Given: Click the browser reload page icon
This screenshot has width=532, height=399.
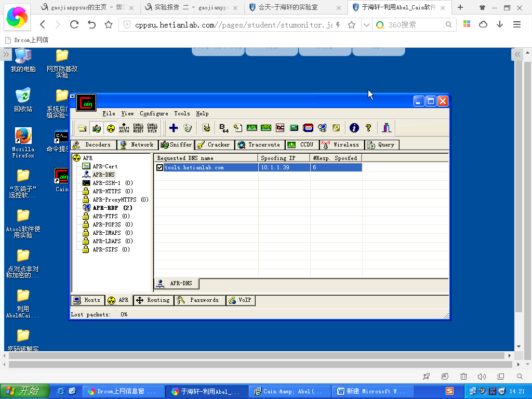Looking at the screenshot, I should (x=74, y=24).
